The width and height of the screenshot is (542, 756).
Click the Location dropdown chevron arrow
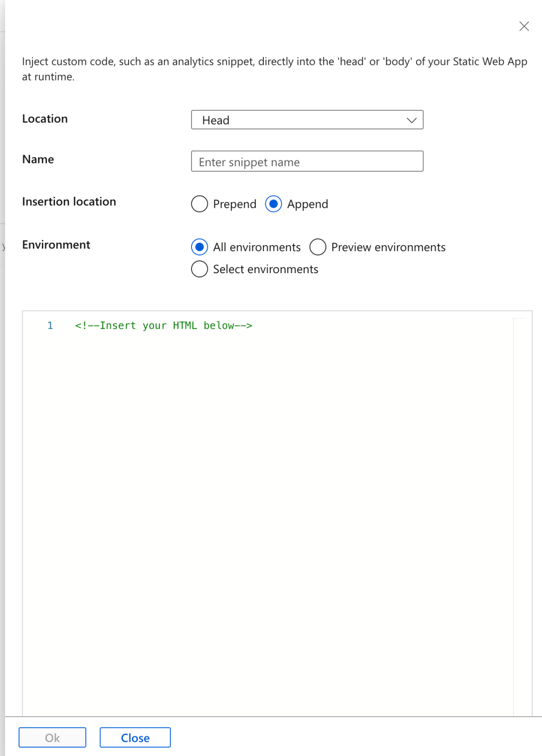point(411,120)
